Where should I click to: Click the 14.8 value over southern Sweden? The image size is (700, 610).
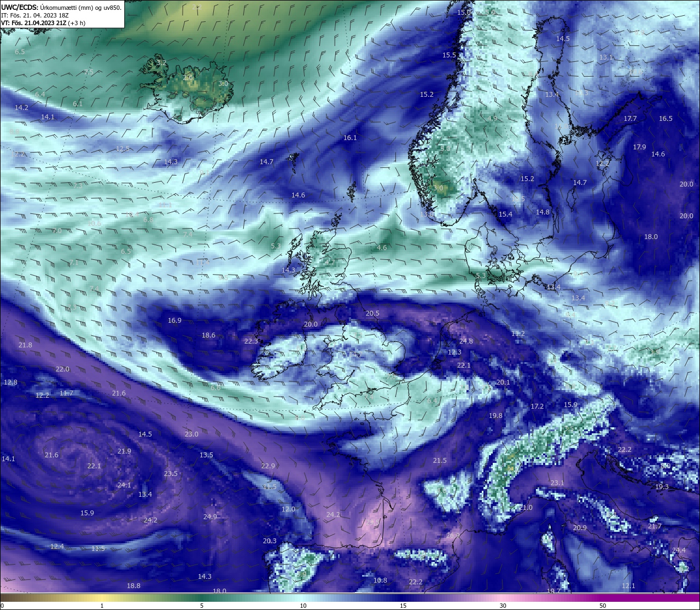point(542,212)
